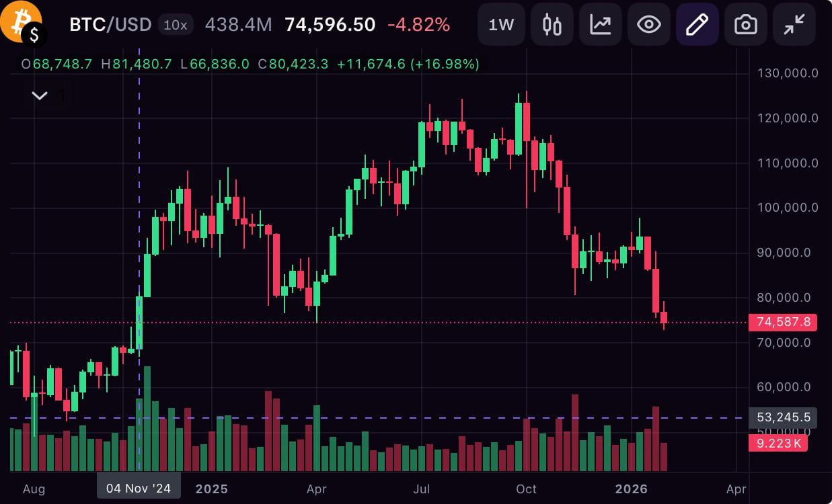The image size is (832, 504).
Task: Click the -4.82% change percentage
Action: pos(418,25)
